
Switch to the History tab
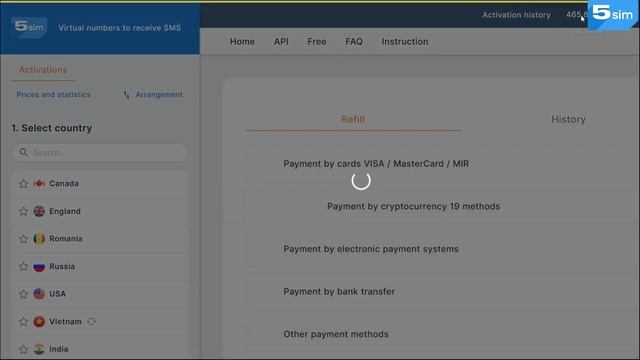tap(568, 119)
